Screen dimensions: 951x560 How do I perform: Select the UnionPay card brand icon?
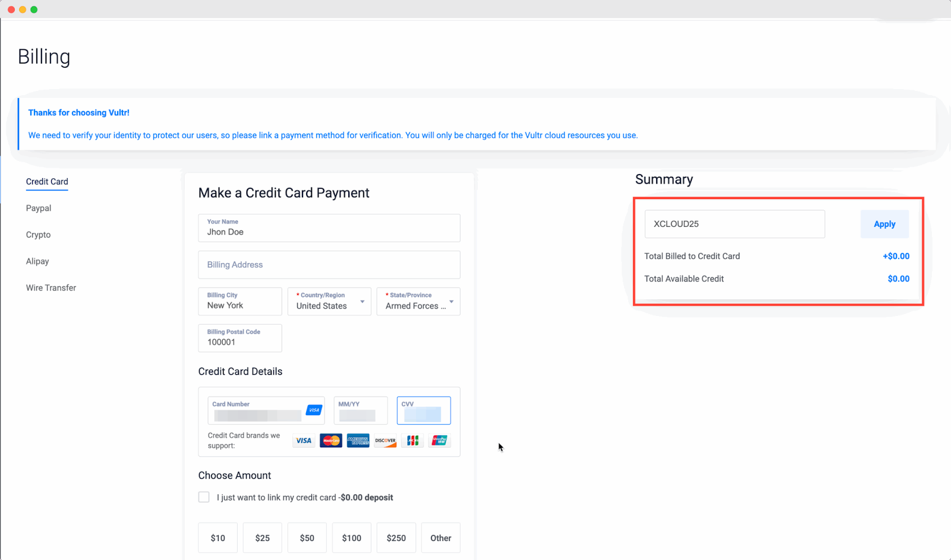[439, 440]
